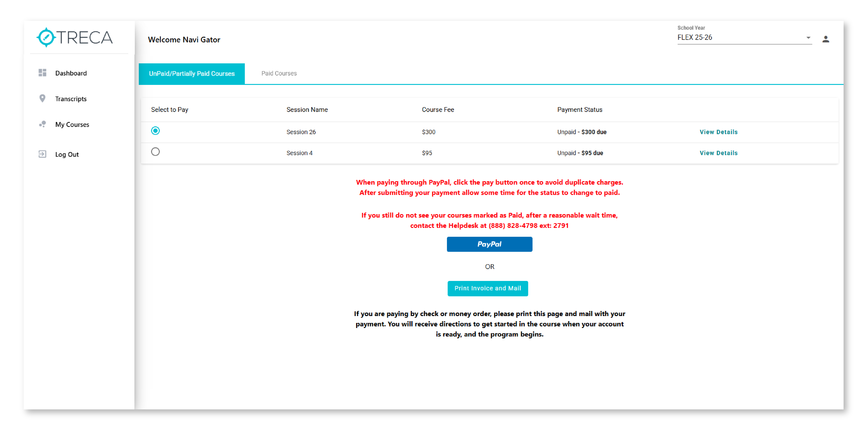
Task: Open Transcripts from the sidebar
Action: click(71, 99)
